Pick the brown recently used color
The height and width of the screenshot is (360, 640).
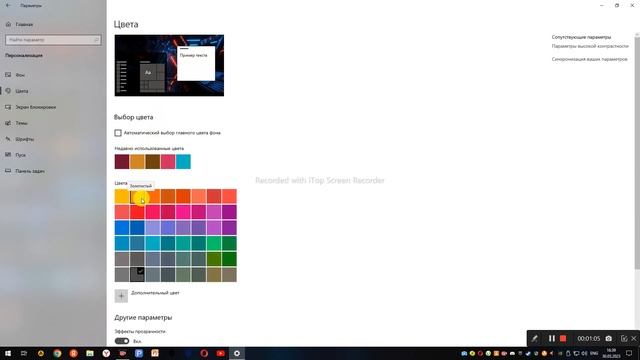(x=153, y=162)
